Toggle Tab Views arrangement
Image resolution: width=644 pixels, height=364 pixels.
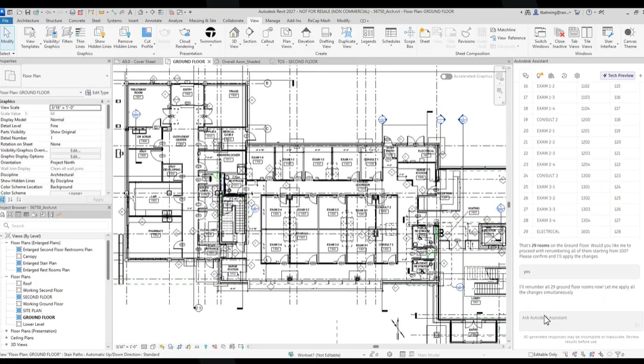pyautogui.click(x=574, y=38)
